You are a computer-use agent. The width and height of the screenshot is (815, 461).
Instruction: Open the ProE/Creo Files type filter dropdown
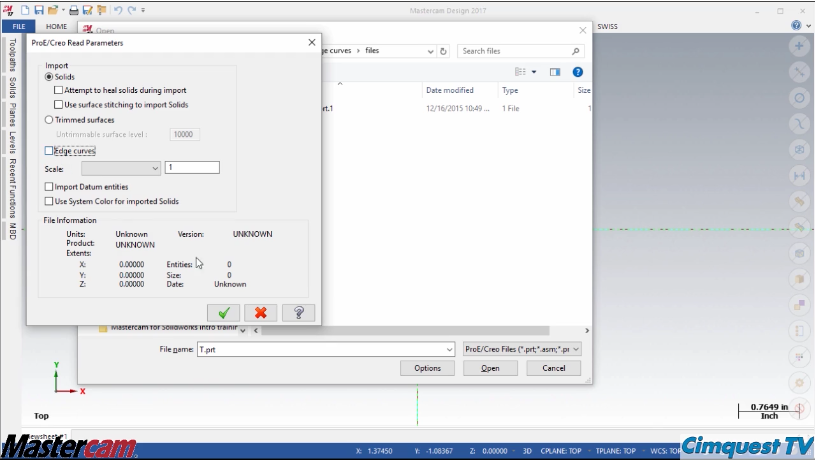(522, 349)
